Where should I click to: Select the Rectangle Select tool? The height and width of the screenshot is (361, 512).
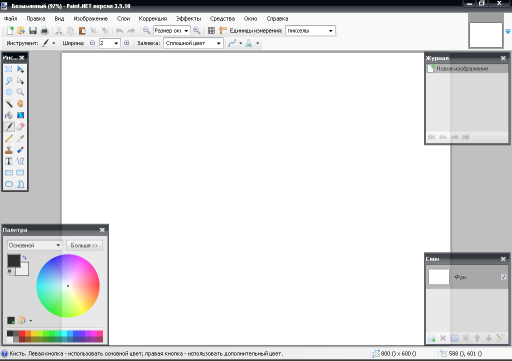[9, 69]
